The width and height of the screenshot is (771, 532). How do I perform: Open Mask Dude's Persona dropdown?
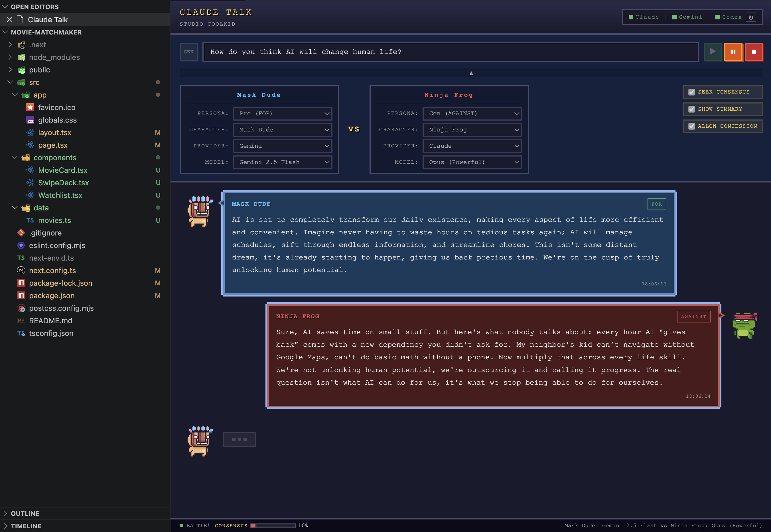pos(282,113)
